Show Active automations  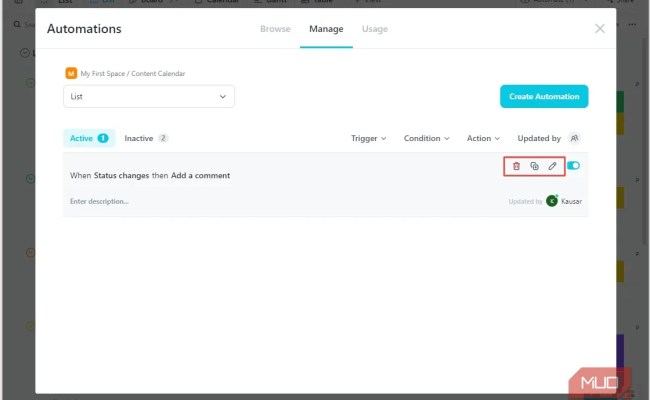89,138
